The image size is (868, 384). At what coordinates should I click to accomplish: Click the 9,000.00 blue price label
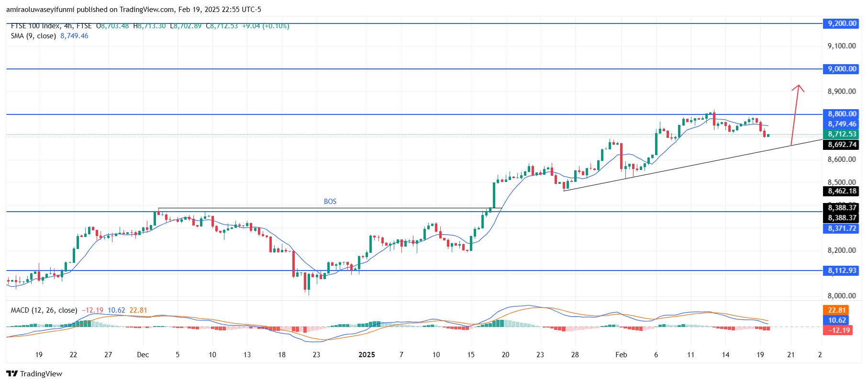coord(842,69)
